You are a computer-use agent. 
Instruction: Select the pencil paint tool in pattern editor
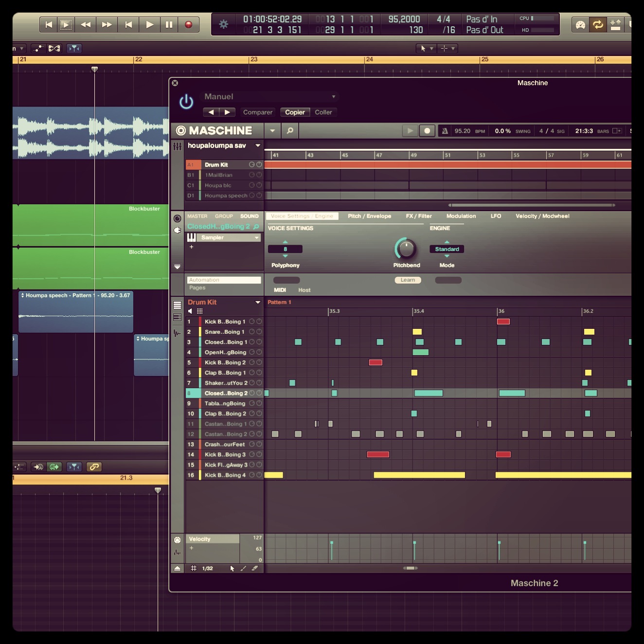(x=243, y=568)
